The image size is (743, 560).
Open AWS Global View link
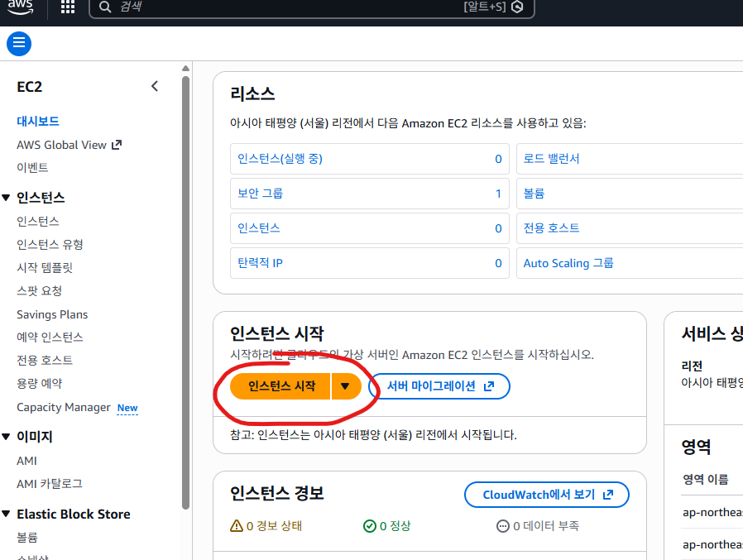coord(61,145)
